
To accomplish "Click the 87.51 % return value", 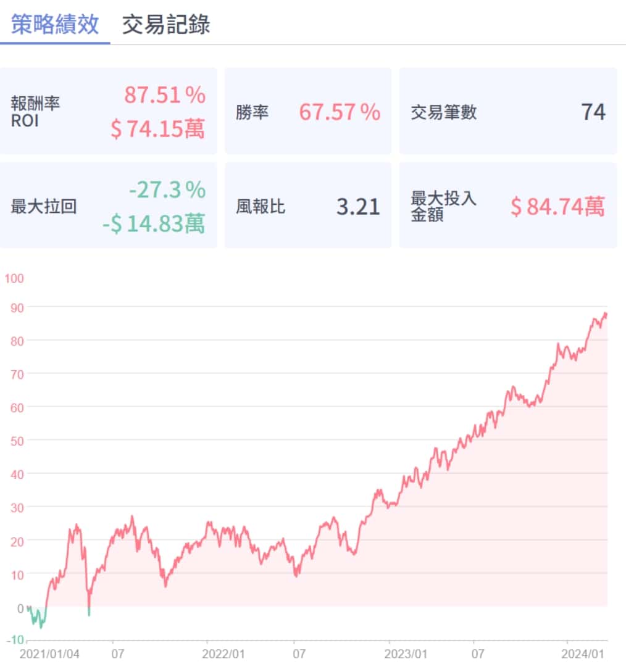I will click(165, 96).
